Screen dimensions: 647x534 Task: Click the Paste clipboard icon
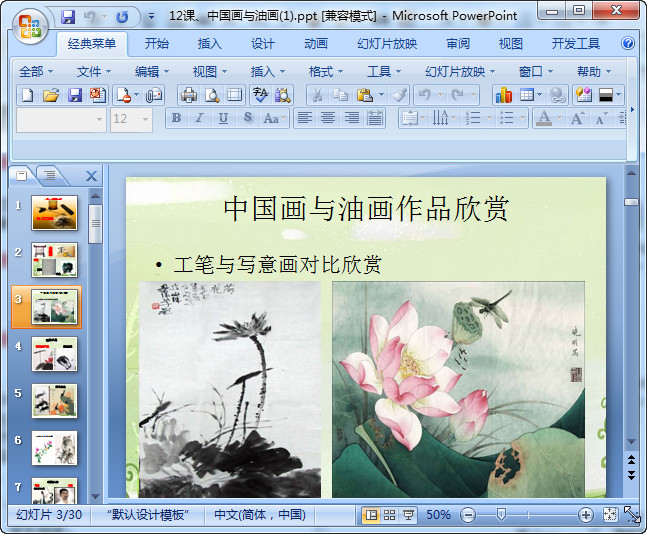point(365,95)
